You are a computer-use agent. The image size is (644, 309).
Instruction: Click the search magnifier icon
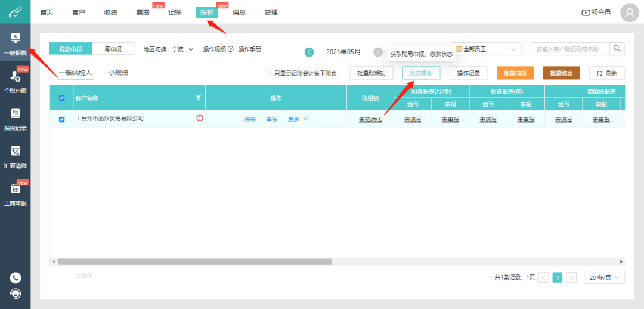(x=617, y=49)
